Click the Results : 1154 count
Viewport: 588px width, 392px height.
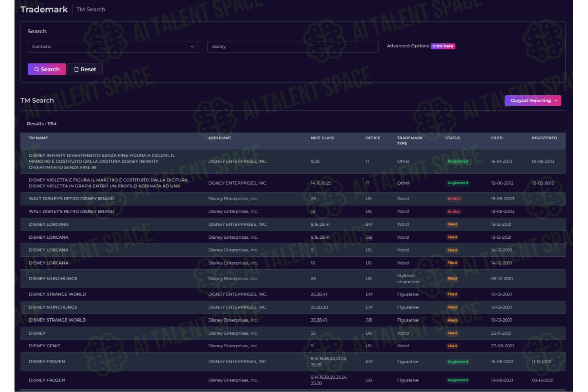tap(42, 124)
